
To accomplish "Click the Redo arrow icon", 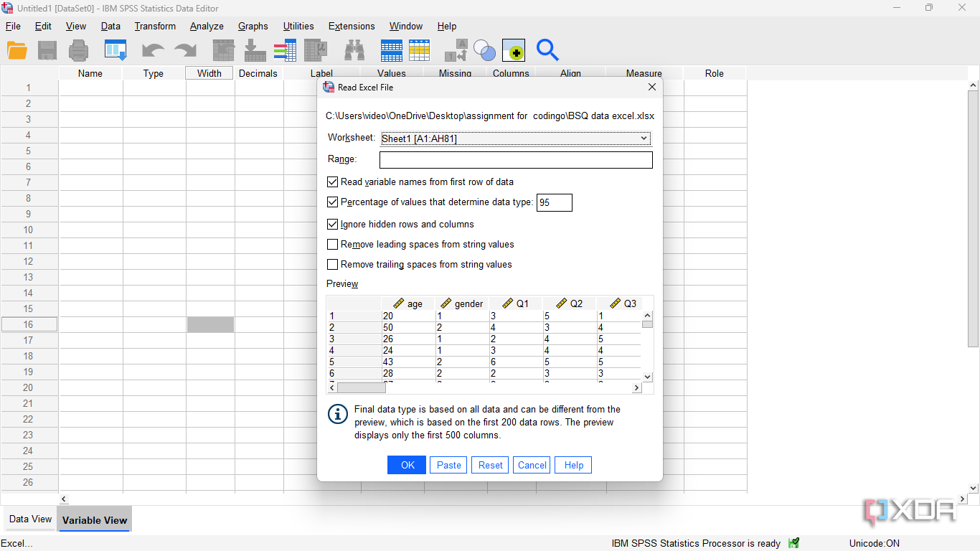I will 185,50.
